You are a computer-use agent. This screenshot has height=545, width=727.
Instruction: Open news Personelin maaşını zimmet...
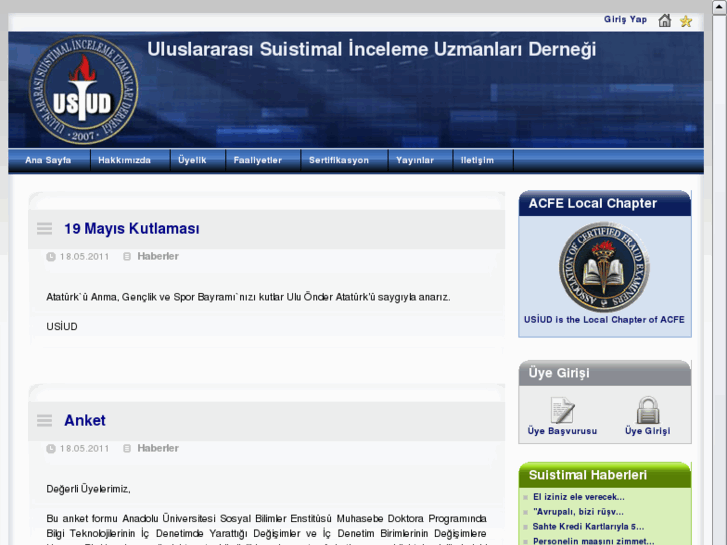point(593,541)
